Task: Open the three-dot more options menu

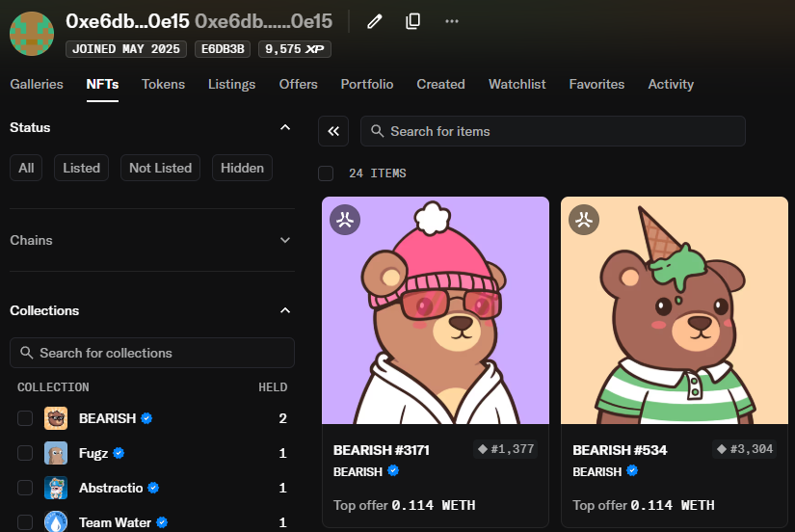Action: click(x=451, y=21)
